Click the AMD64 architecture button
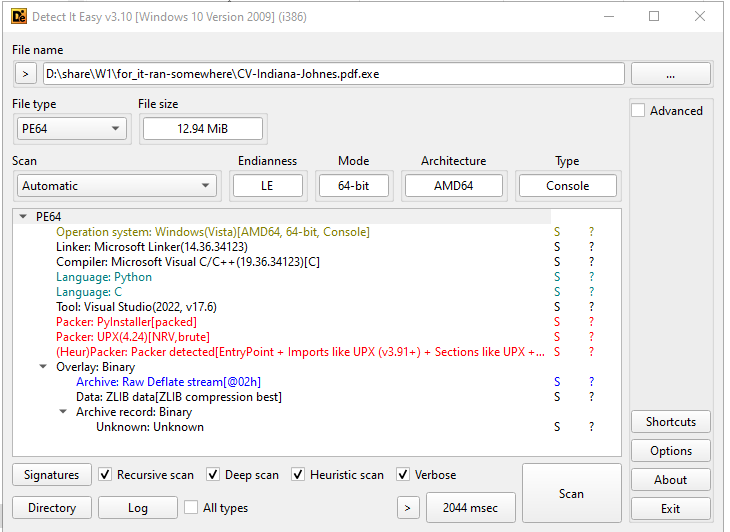Screen dimensions: 730x532 coord(453,186)
